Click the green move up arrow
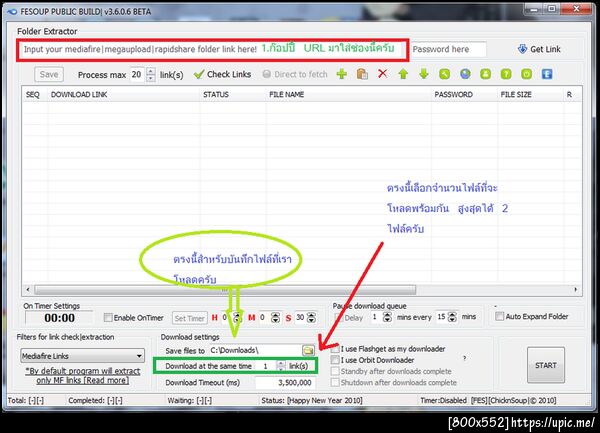 pos(403,74)
